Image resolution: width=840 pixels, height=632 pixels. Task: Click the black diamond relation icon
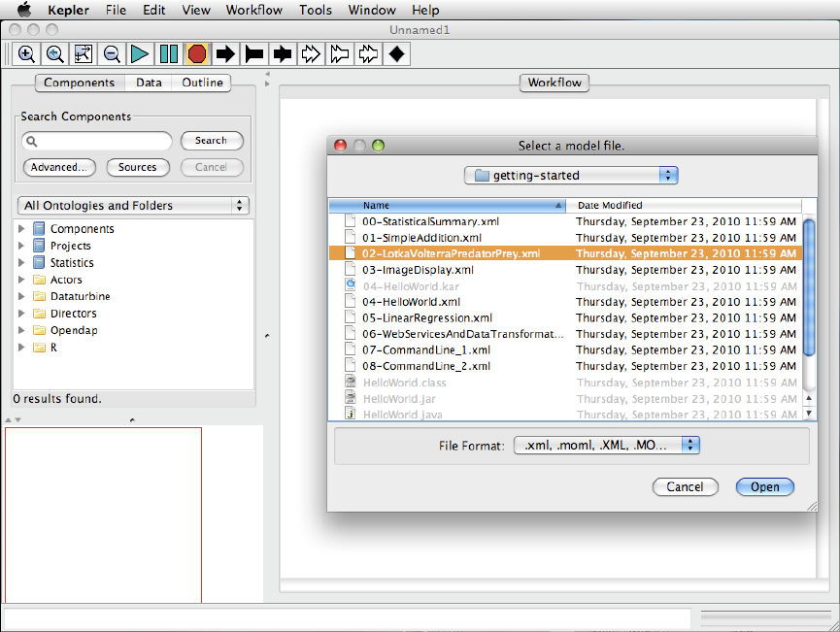click(x=396, y=54)
